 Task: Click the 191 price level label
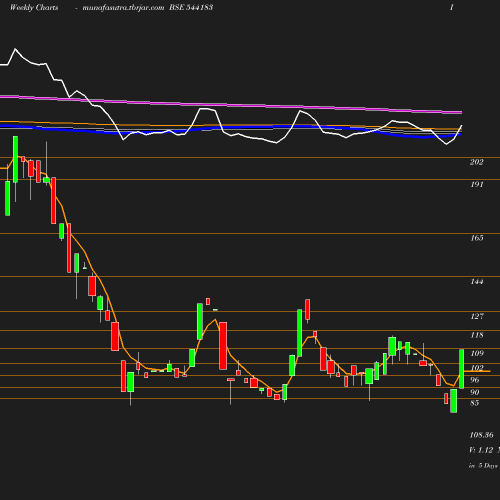pyautogui.click(x=477, y=184)
